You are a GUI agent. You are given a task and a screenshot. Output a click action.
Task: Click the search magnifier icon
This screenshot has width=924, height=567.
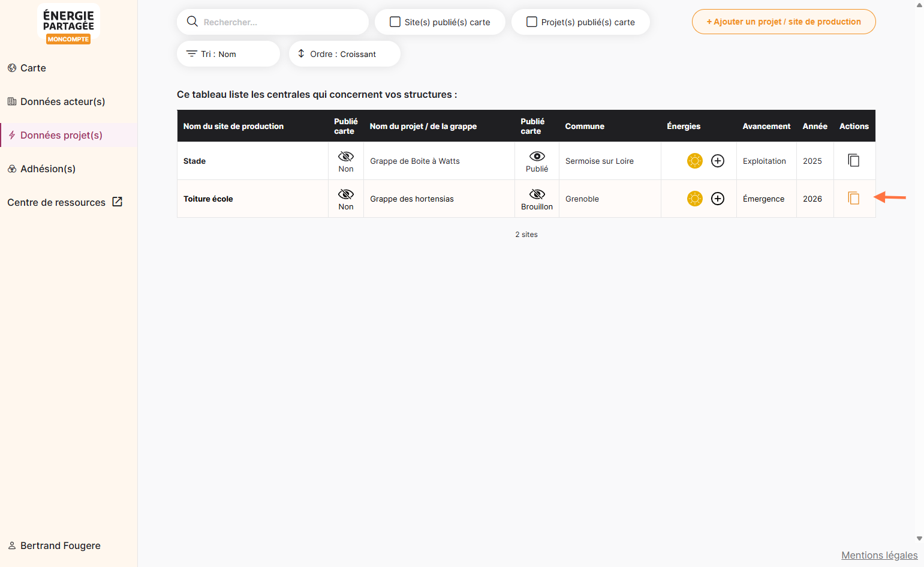click(192, 22)
